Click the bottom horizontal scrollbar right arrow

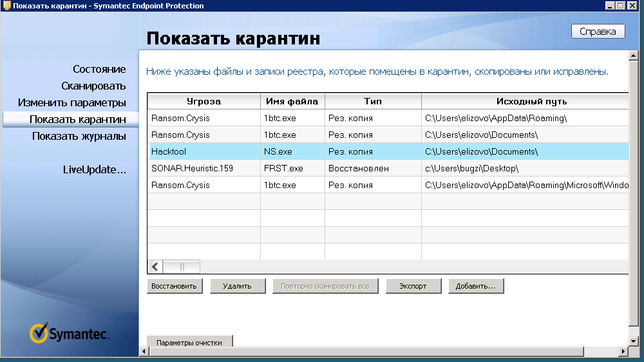pyautogui.click(x=623, y=351)
